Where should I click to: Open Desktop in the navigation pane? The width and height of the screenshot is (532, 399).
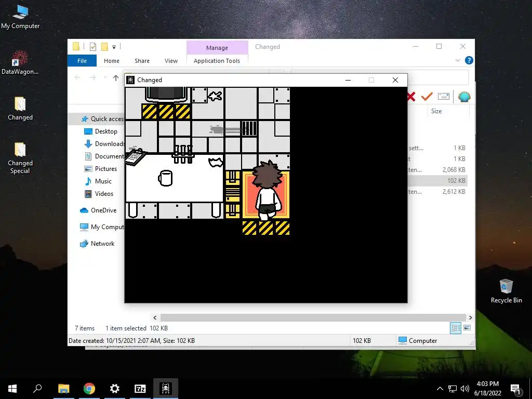100,131
